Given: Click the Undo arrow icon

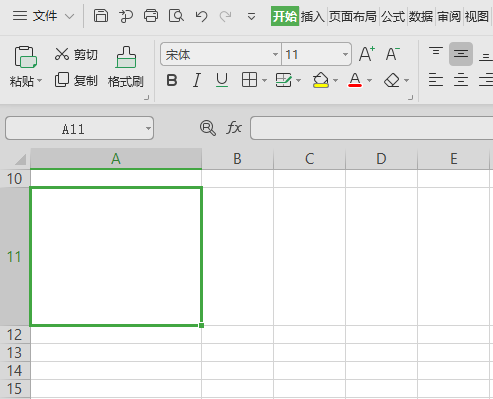Looking at the screenshot, I should pos(201,16).
